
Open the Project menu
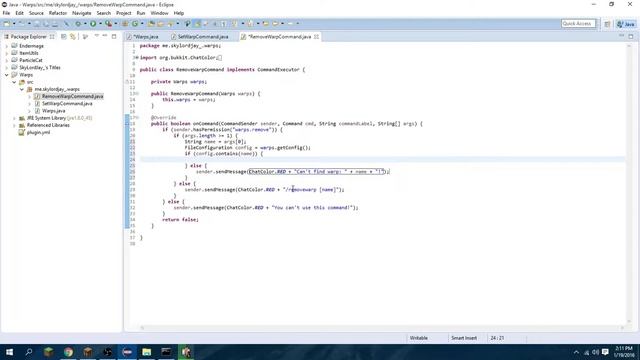pyautogui.click(x=123, y=13)
